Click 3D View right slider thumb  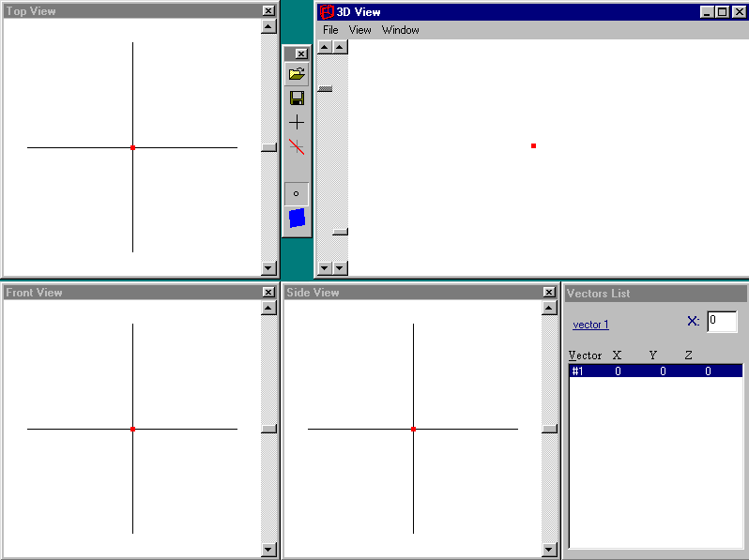pyautogui.click(x=340, y=232)
